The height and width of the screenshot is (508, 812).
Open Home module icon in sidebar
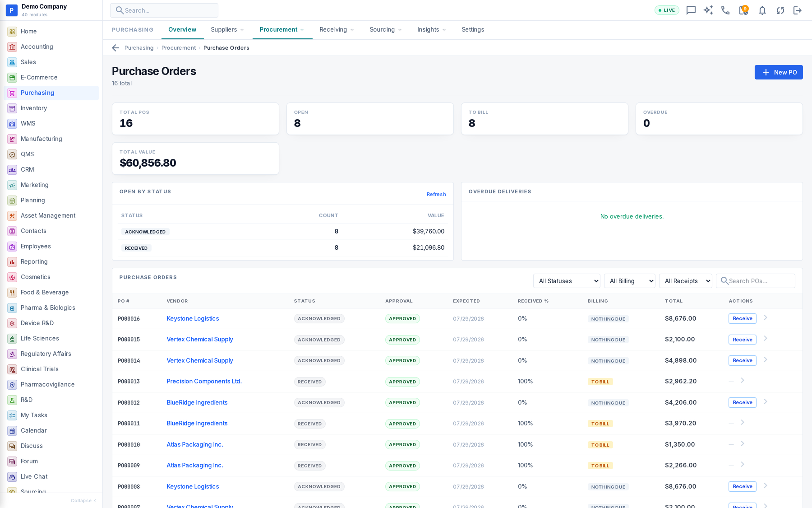pyautogui.click(x=12, y=32)
